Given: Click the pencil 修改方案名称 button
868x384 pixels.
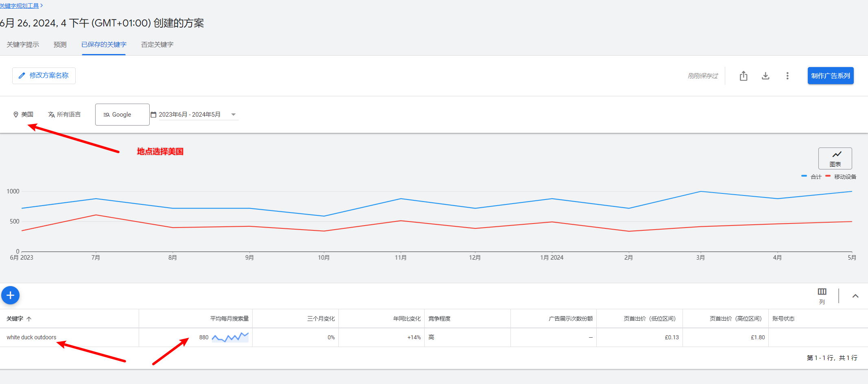Looking at the screenshot, I should pos(44,76).
